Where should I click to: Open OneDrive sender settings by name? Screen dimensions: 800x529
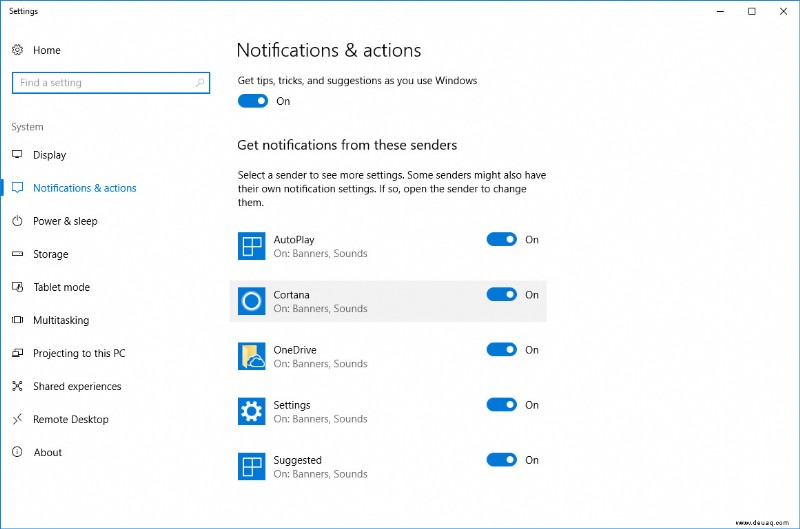(295, 350)
